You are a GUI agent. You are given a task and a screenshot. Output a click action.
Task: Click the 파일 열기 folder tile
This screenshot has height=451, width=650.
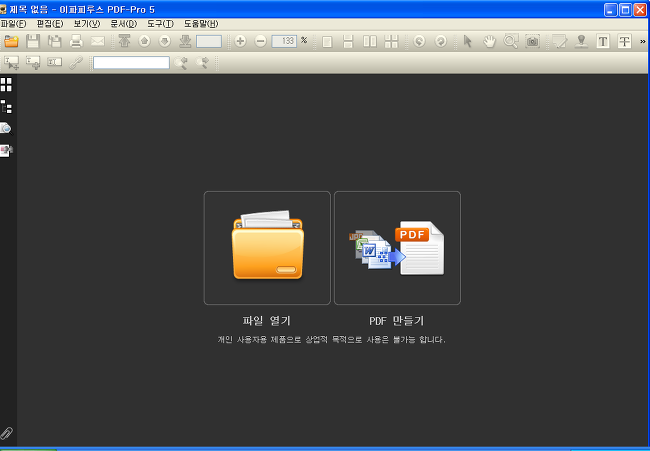[267, 248]
